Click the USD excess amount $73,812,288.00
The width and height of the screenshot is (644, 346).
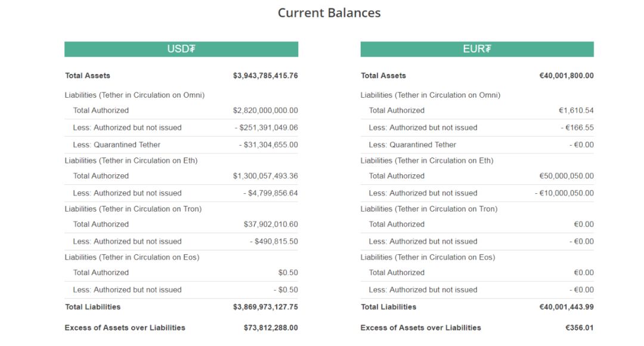[271, 328]
